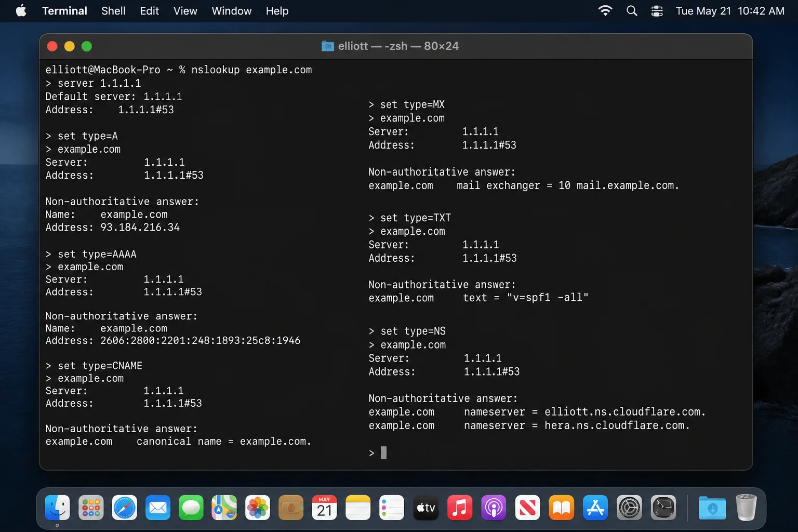Screen dimensions: 798x532
Task: Open Calendar showing May 21 in the Dock
Action: click(324, 508)
